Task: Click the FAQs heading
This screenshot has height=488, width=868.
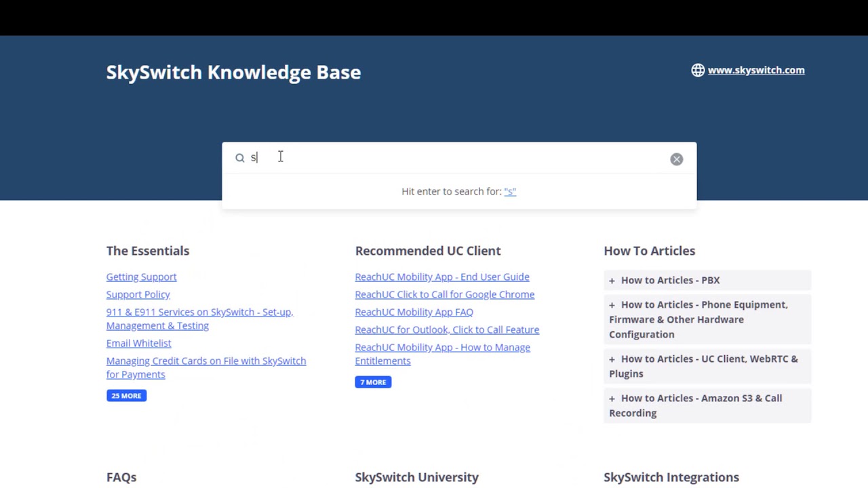Action: (121, 477)
